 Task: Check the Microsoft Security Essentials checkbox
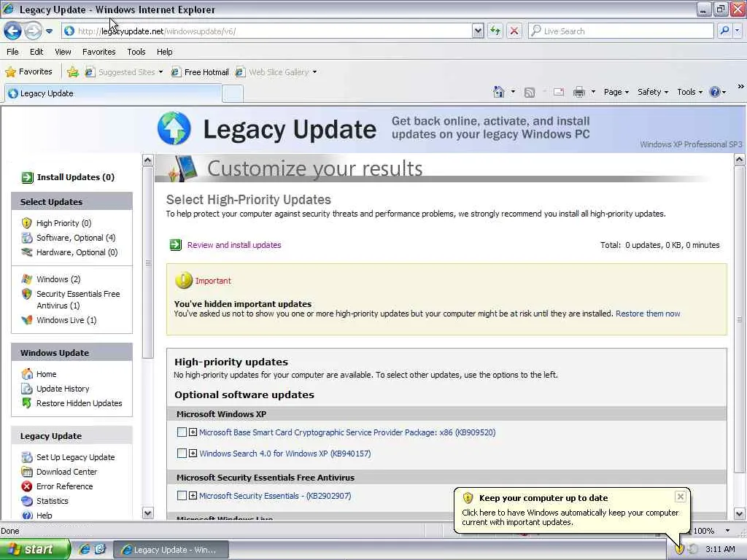tap(182, 495)
